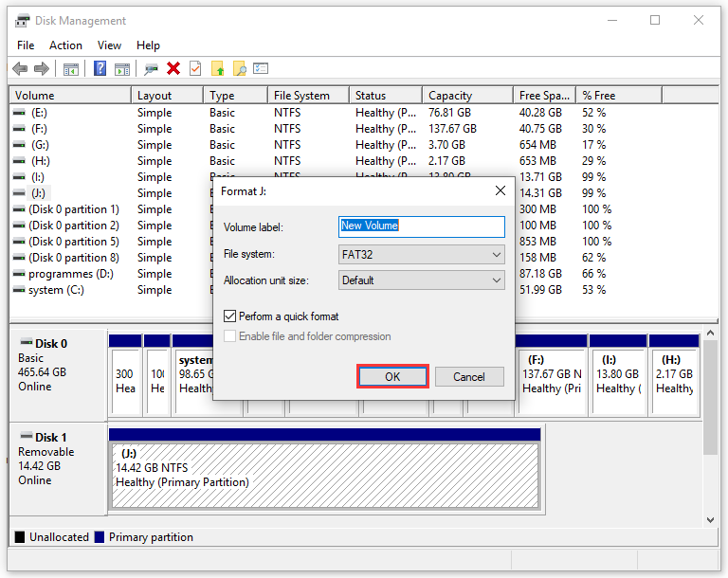
Task: Sort by Layout column header
Action: 168,95
